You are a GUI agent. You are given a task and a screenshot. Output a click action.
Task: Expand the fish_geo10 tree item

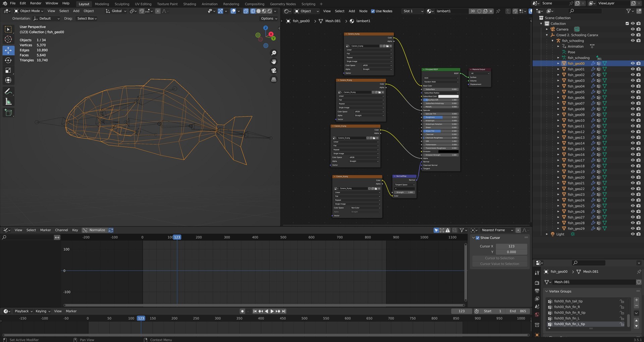558,120
